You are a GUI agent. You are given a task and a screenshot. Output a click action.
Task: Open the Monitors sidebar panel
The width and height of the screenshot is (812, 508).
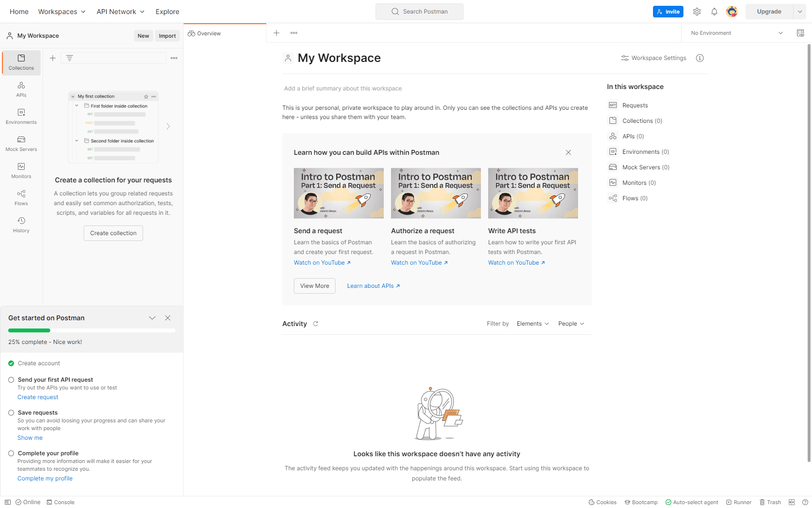(21, 170)
